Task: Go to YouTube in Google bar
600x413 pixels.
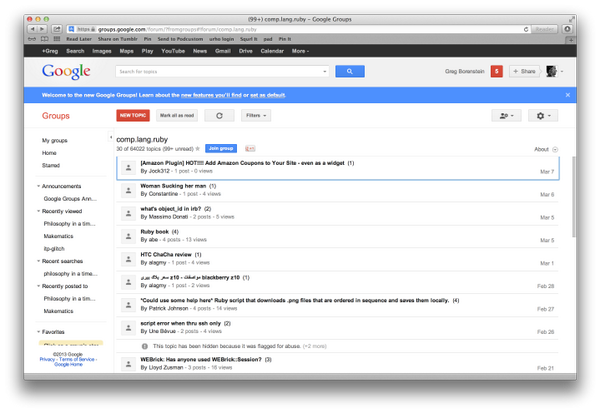Action: coord(173,51)
